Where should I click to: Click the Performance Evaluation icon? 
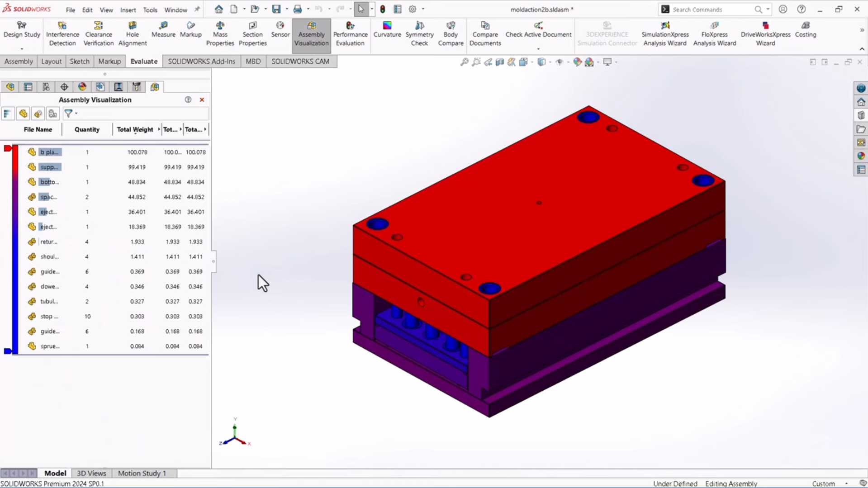350,34
